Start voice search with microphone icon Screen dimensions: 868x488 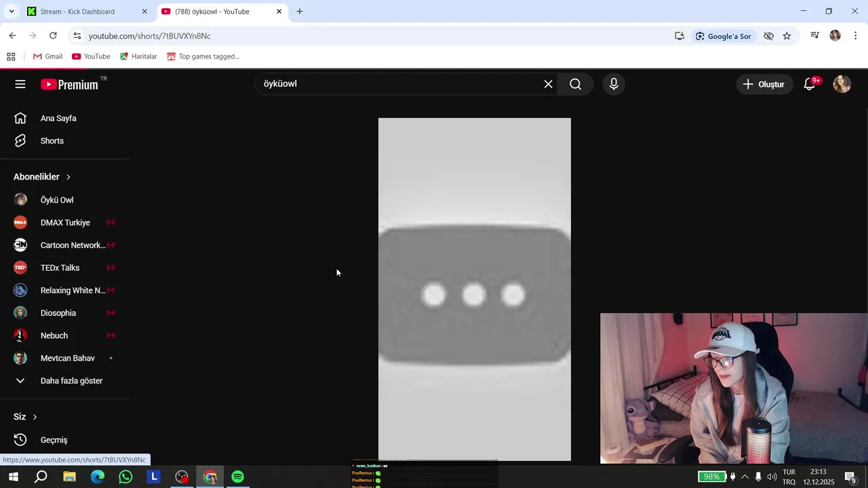614,84
